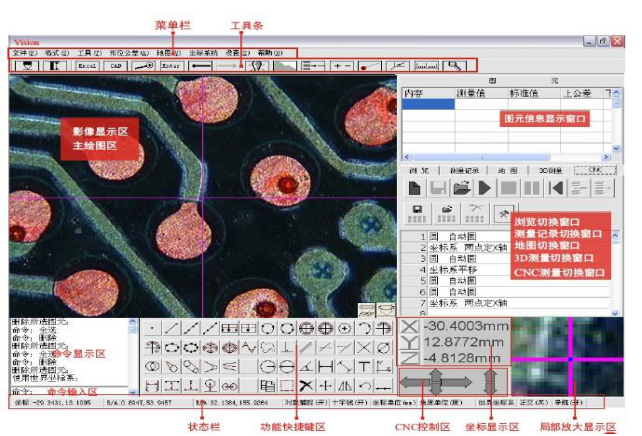The image size is (642, 436).
Task: Switch to the 测量记录 tab
Action: (463, 170)
